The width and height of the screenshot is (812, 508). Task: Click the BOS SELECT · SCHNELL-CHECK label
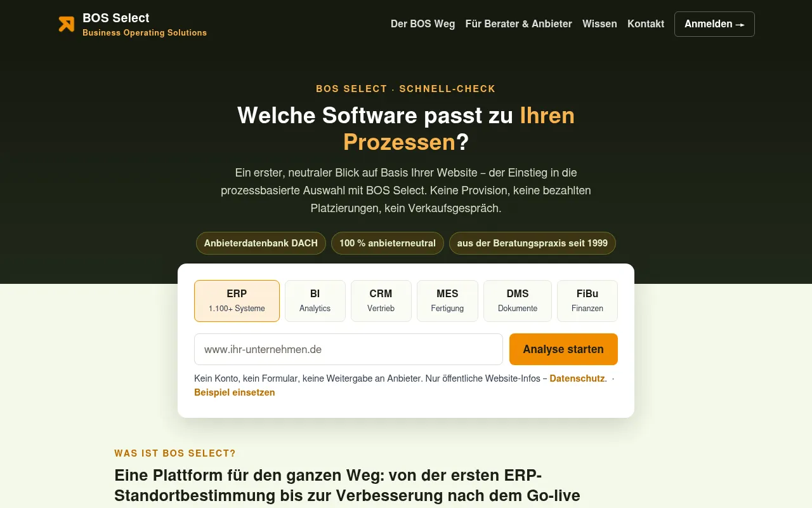pos(406,89)
